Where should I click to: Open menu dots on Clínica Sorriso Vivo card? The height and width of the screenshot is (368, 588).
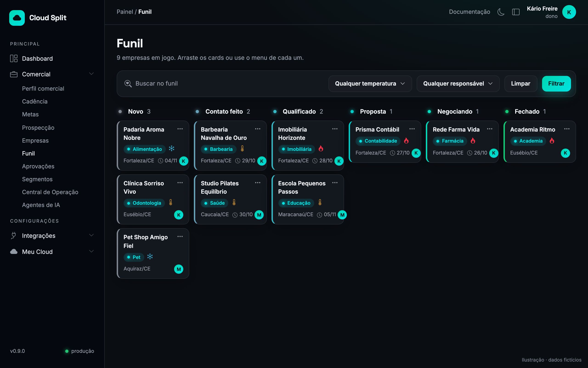180,183
